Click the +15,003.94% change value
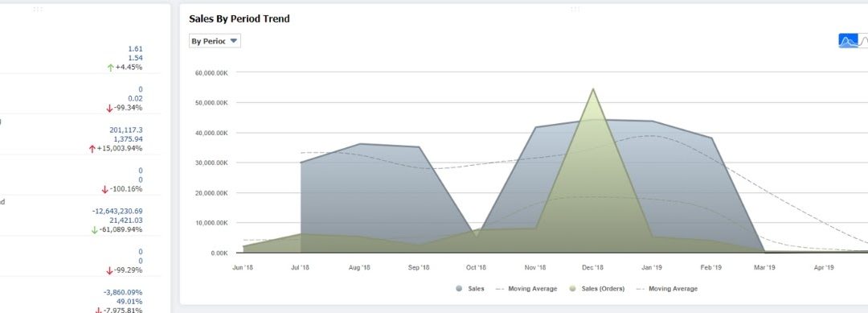 click(x=120, y=149)
